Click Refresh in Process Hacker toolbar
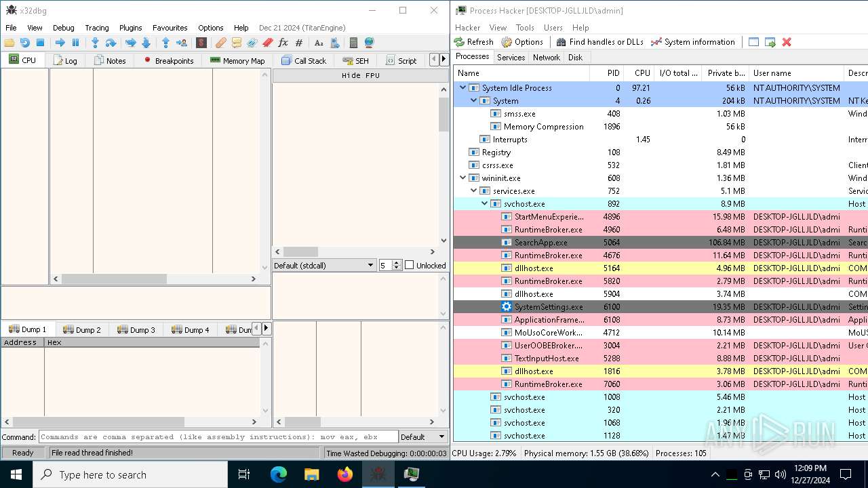This screenshot has width=868, height=488. pos(474,42)
